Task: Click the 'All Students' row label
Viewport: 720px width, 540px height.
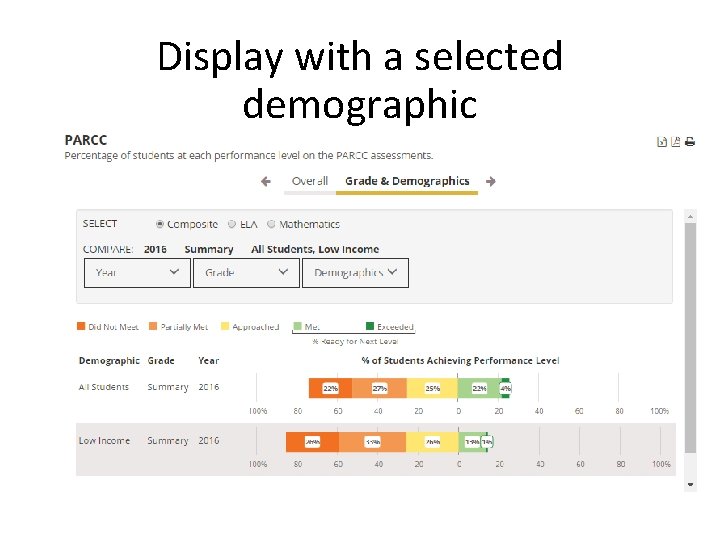Action: pos(104,387)
